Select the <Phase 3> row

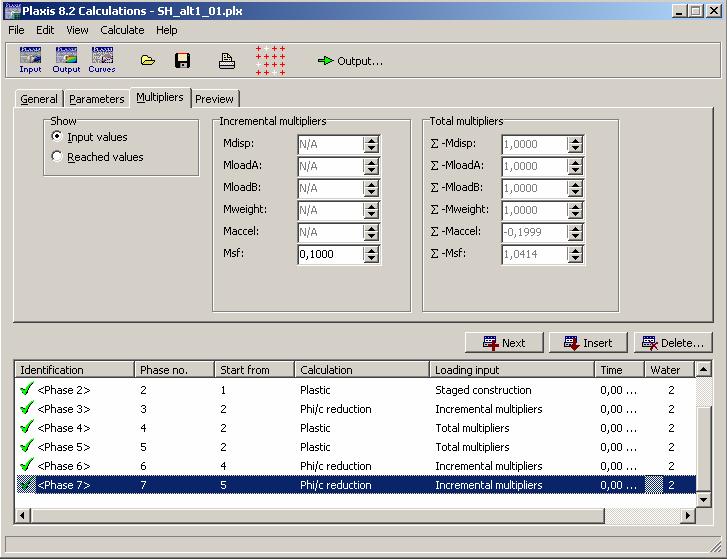click(355, 408)
